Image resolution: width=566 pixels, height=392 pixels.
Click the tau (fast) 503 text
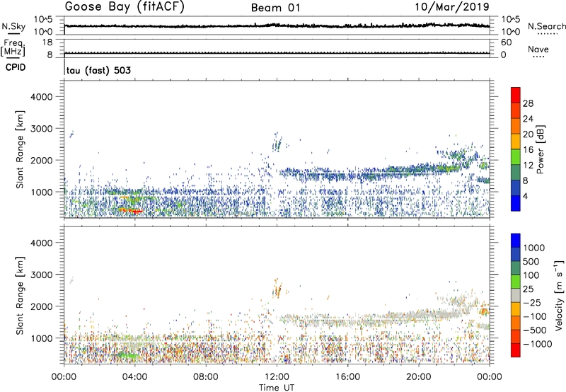pos(98,70)
